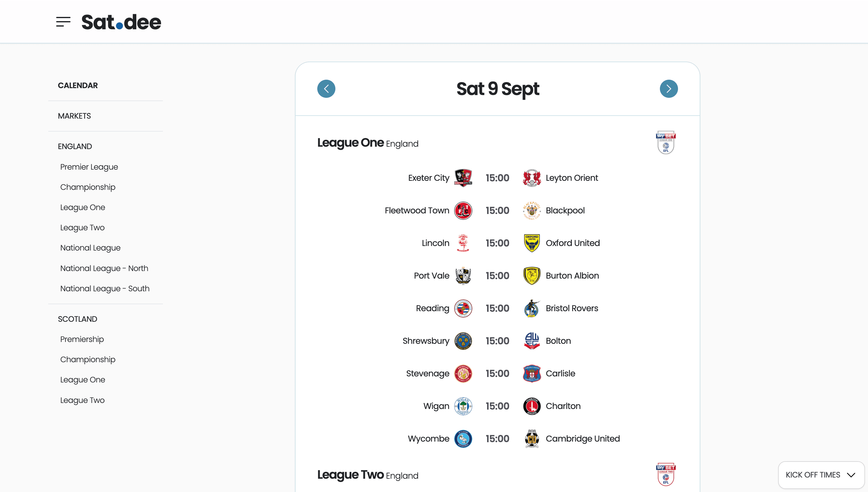Select National League - North link

[104, 268]
